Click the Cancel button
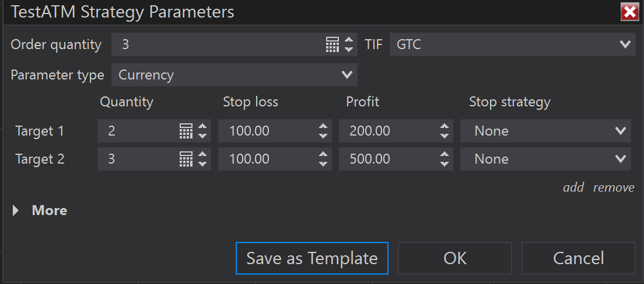 pos(578,258)
